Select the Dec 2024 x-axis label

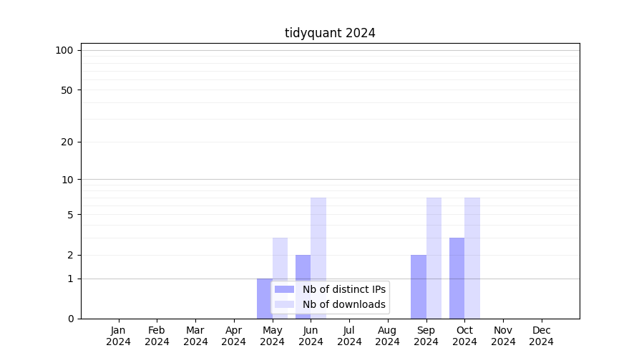pyautogui.click(x=541, y=336)
